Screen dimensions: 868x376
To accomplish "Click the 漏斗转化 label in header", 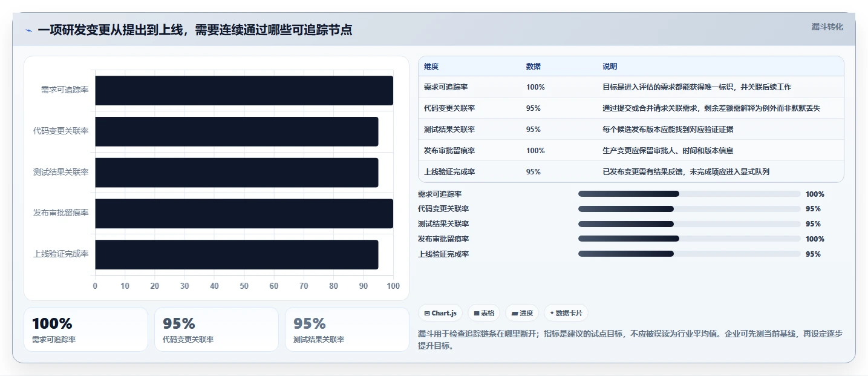I will coord(827,27).
